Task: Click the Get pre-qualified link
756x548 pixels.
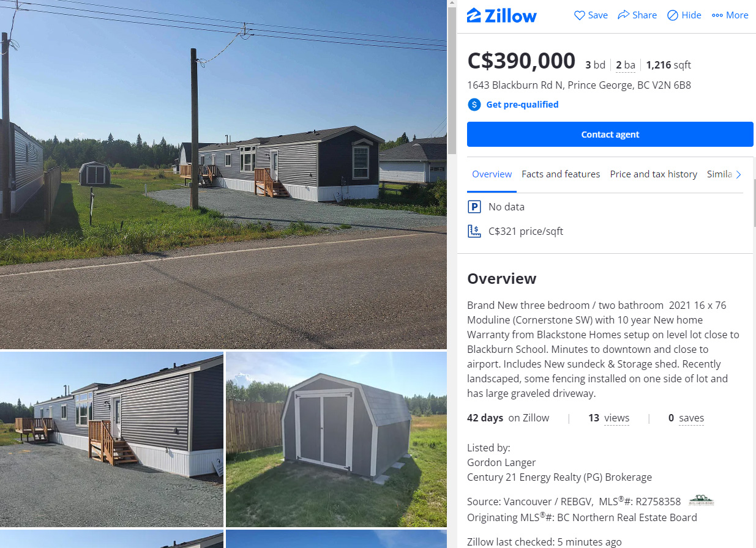Action: 522,105
